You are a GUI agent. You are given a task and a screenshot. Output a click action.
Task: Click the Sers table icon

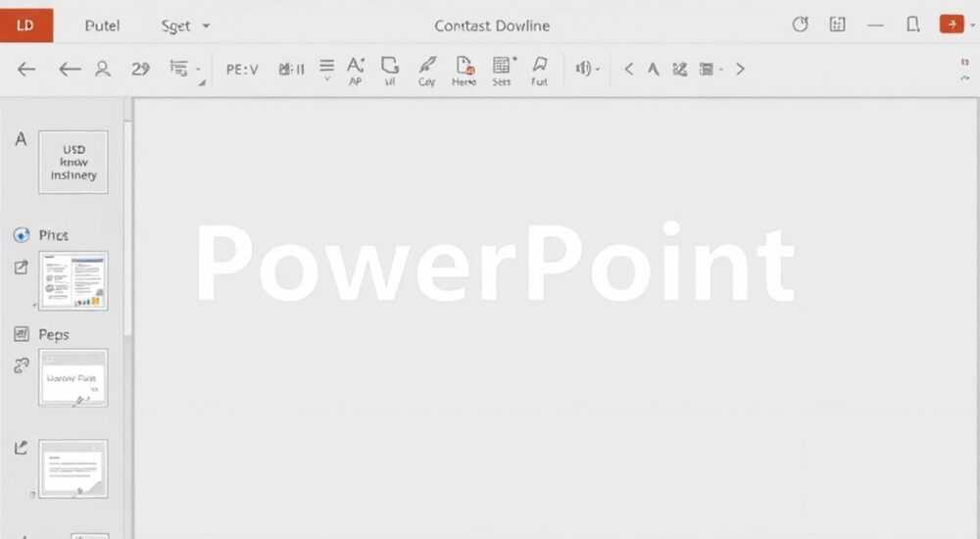503,71
